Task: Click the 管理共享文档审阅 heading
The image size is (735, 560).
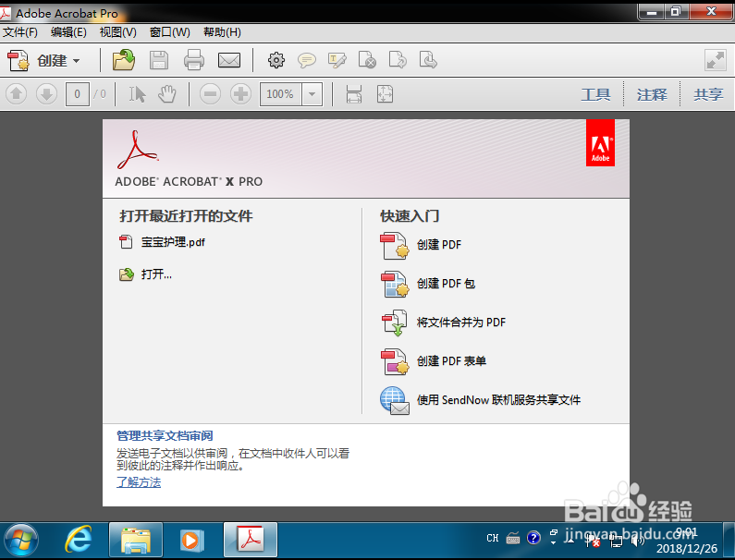Action: (x=165, y=436)
